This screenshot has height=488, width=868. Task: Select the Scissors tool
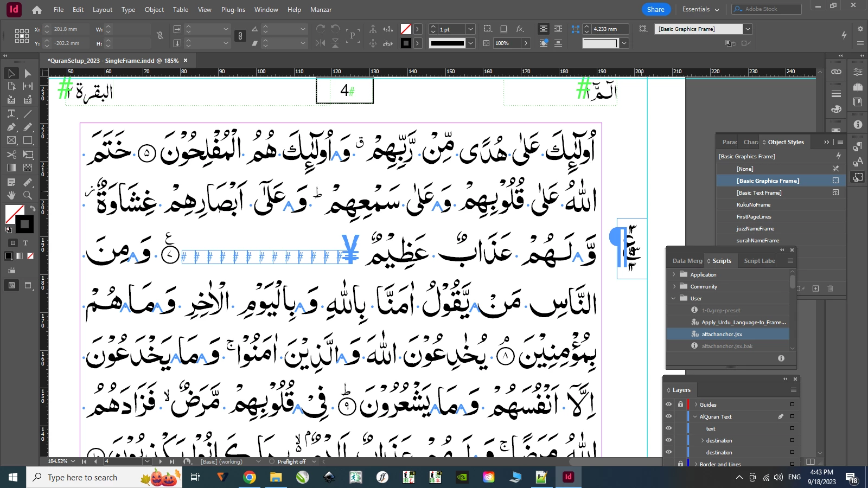coord(11,155)
